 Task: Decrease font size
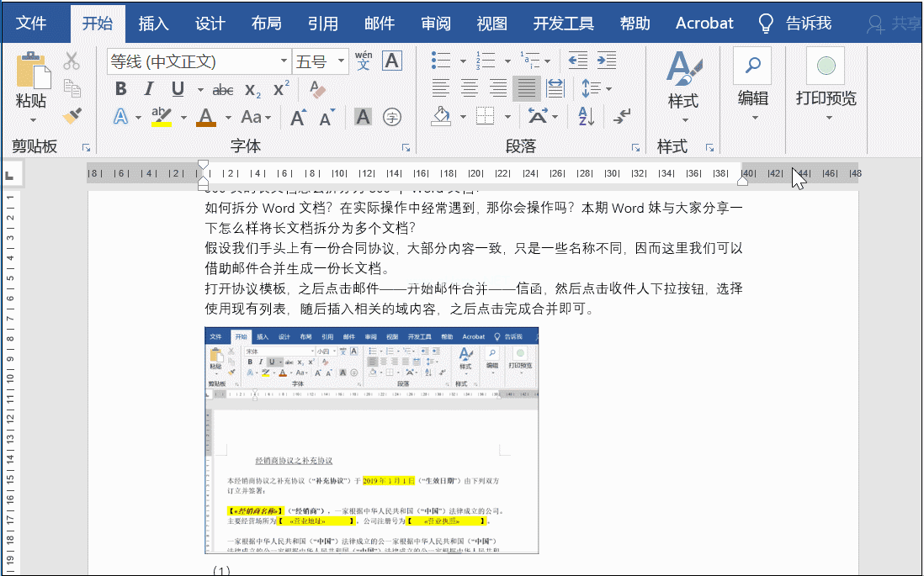point(327,117)
